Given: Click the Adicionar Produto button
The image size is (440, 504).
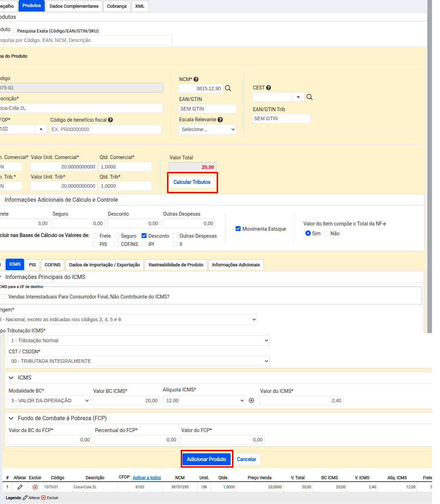Looking at the screenshot, I should pos(207,459).
